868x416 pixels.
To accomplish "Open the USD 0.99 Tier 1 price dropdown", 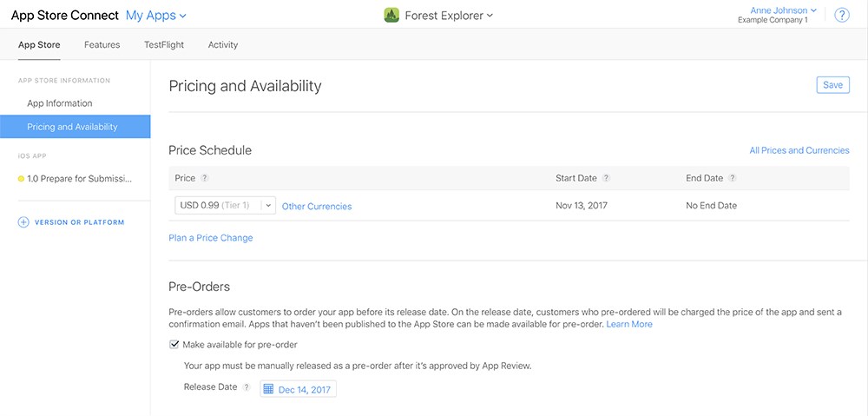I will click(226, 206).
